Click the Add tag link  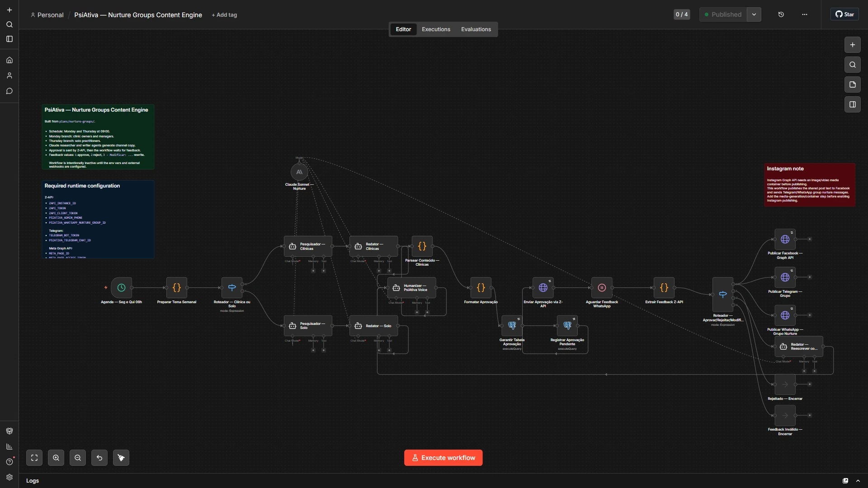point(224,15)
